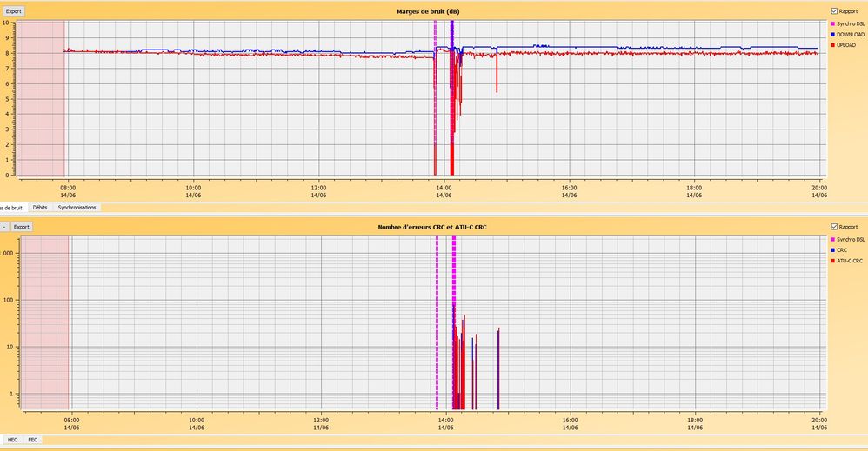Click the CRC blue legend swatch
868x451 pixels.
coord(833,250)
